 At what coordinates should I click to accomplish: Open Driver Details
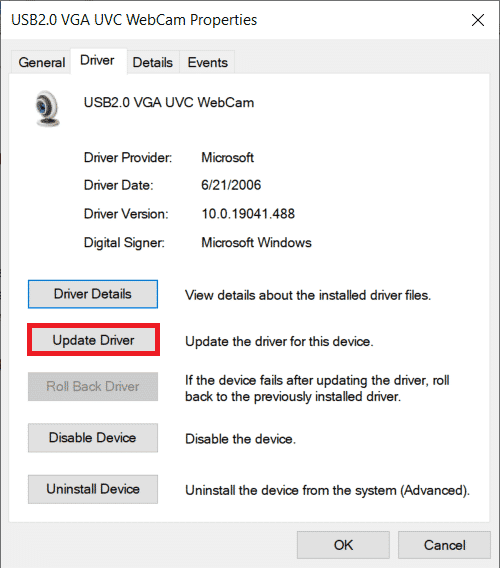(x=93, y=294)
